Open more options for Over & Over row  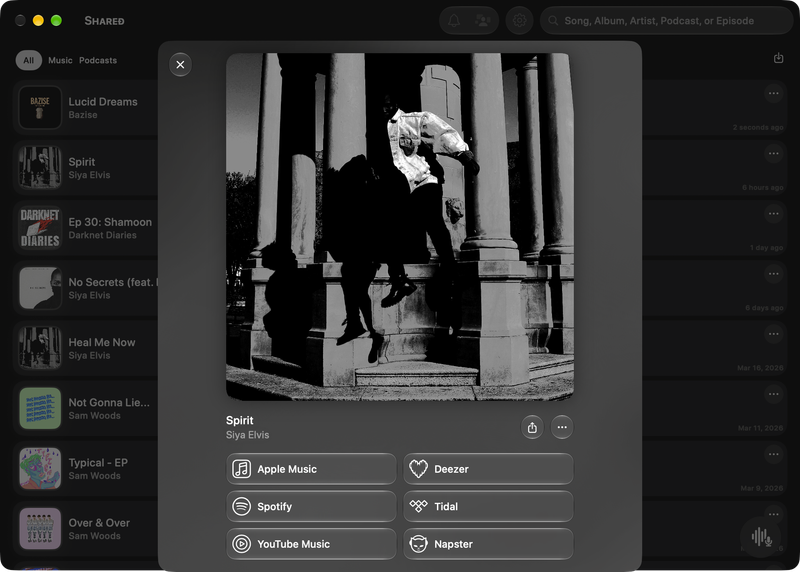[x=773, y=514]
